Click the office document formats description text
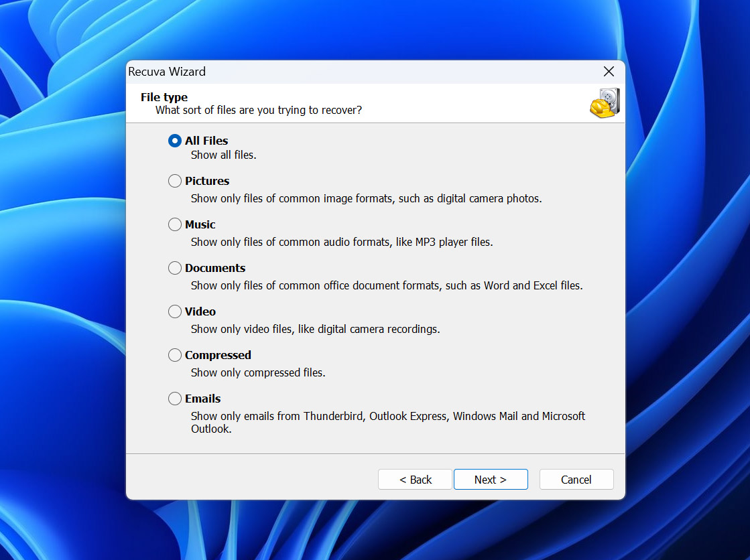This screenshot has height=560, width=750. click(x=387, y=285)
